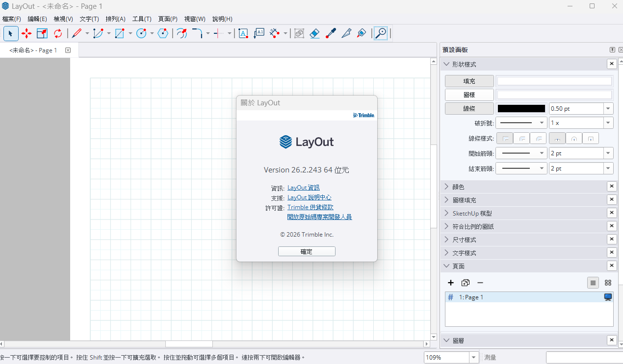Choose the middle round corner join style
Image resolution: width=623 pixels, height=364 pixels.
point(521,139)
